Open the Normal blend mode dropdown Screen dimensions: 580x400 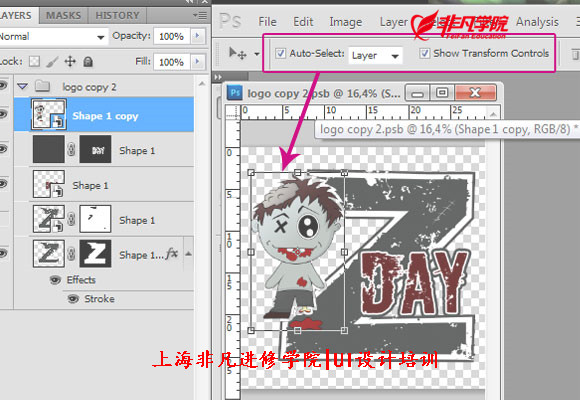point(53,37)
